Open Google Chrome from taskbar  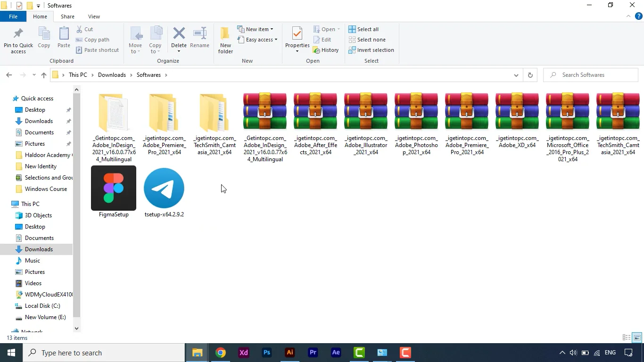[221, 353]
